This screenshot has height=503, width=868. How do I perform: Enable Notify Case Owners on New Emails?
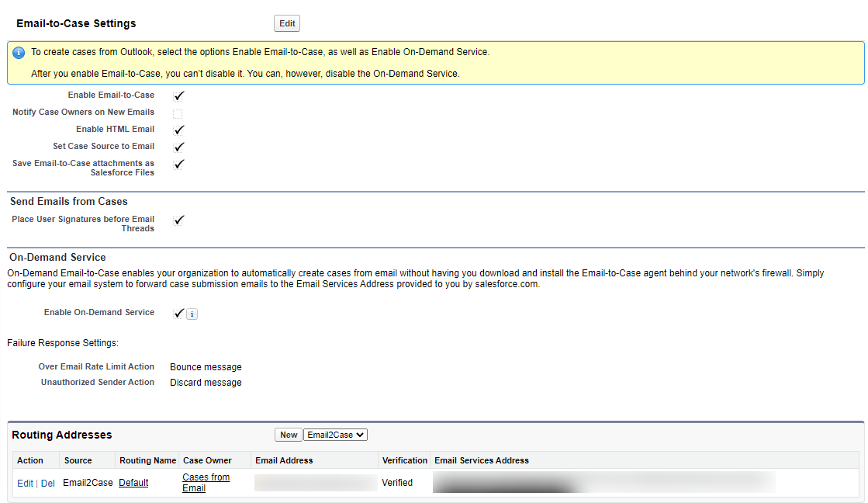(178, 113)
